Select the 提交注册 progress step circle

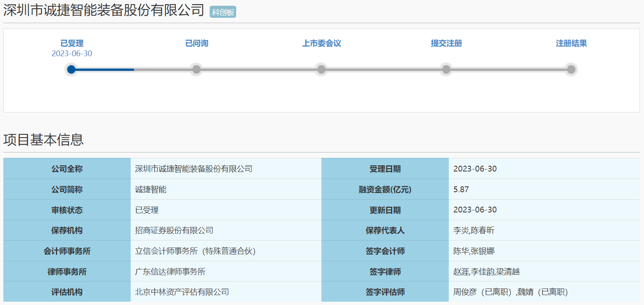[446, 69]
